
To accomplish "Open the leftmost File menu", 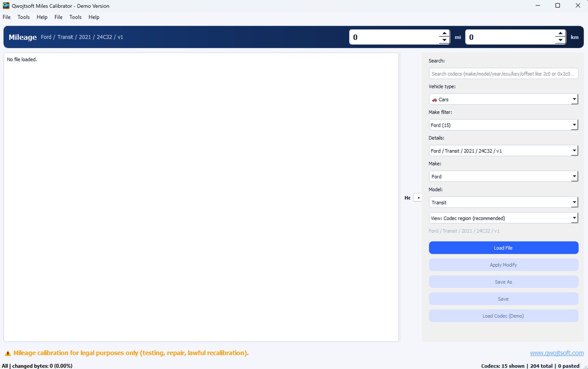I will pos(7,17).
